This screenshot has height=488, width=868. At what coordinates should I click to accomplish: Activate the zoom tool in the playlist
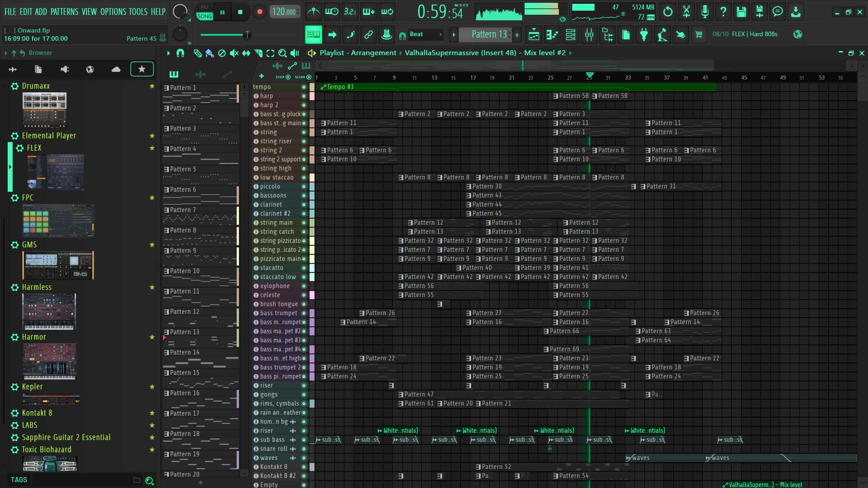click(282, 53)
